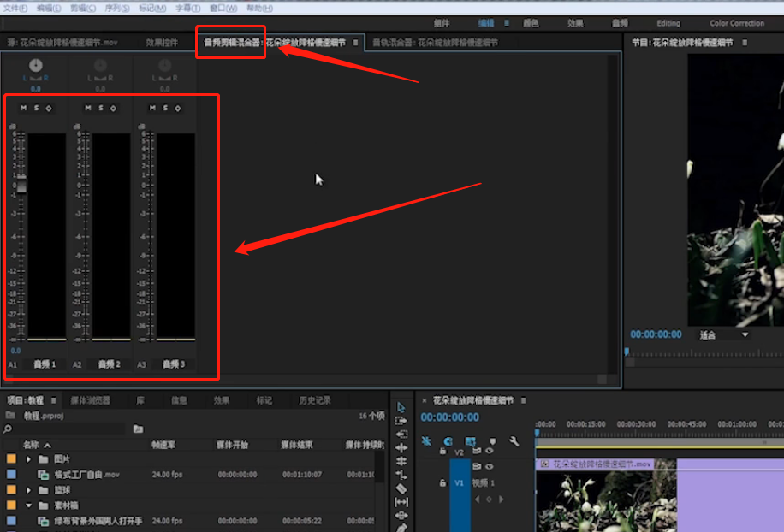Open the 文件(F) menu
This screenshot has height=532, width=784.
(x=15, y=8)
